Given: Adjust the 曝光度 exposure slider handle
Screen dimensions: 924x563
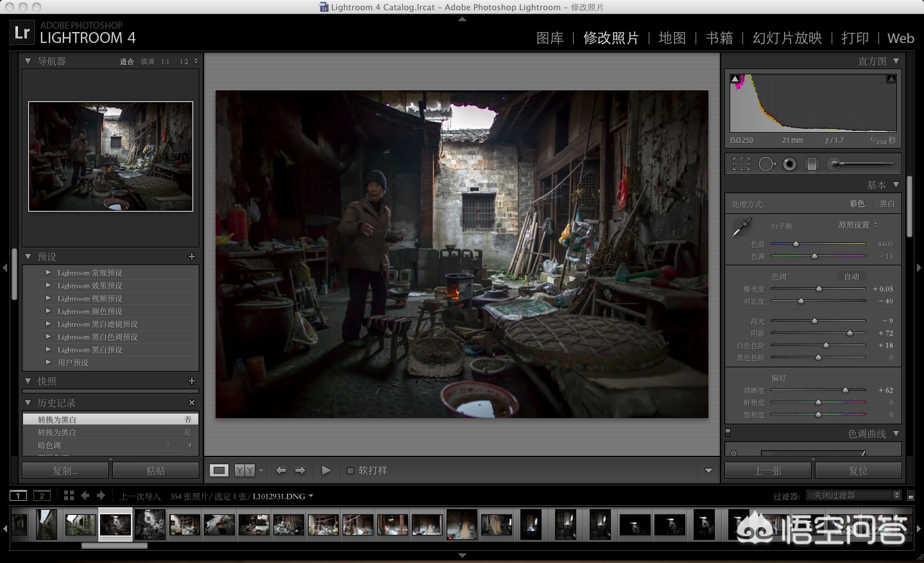Looking at the screenshot, I should [819, 289].
